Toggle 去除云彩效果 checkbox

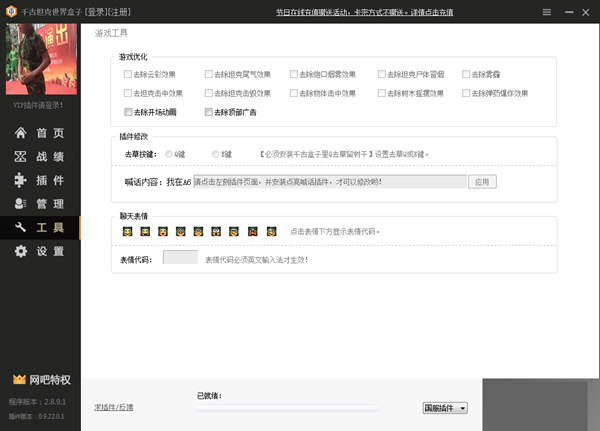128,74
